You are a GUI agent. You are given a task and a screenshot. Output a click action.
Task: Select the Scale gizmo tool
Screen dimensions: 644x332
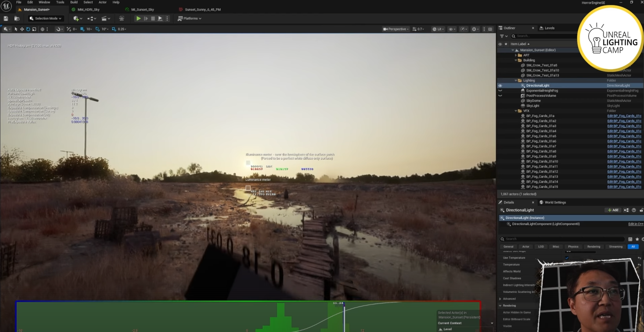[34, 29]
